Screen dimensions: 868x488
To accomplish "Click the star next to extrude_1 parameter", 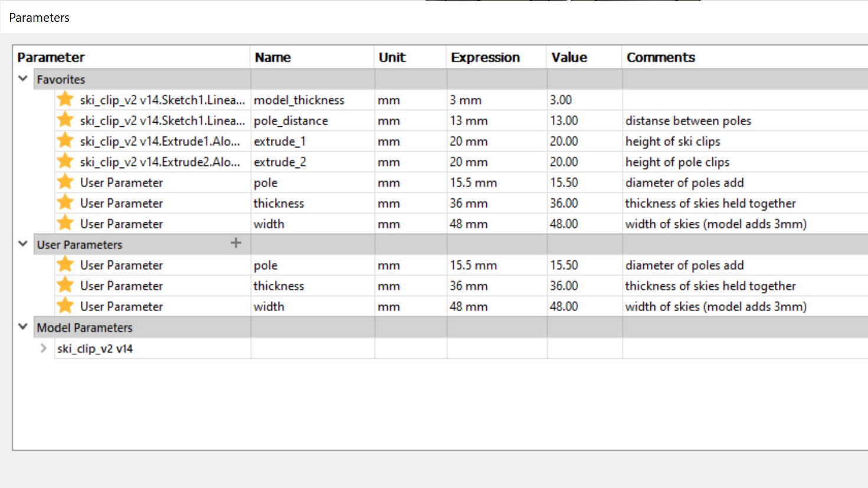I will 65,140.
